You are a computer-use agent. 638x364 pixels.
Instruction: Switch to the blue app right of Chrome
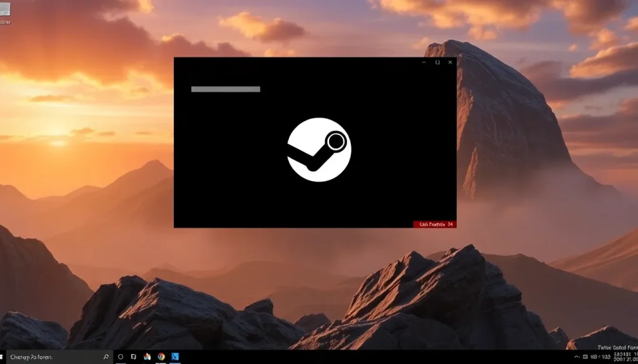coord(175,357)
